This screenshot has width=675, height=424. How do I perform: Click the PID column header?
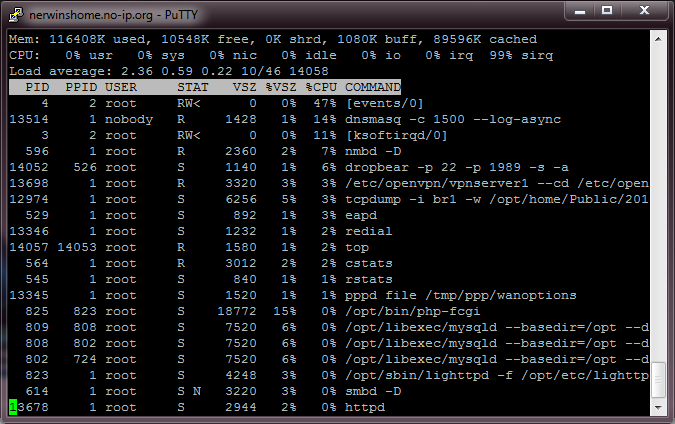tap(36, 87)
